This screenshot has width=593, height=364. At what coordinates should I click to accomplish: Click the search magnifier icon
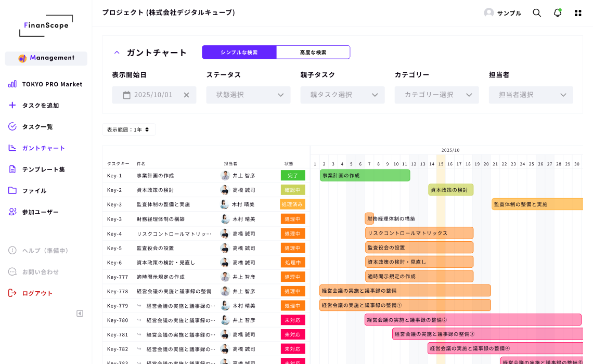pos(537,13)
